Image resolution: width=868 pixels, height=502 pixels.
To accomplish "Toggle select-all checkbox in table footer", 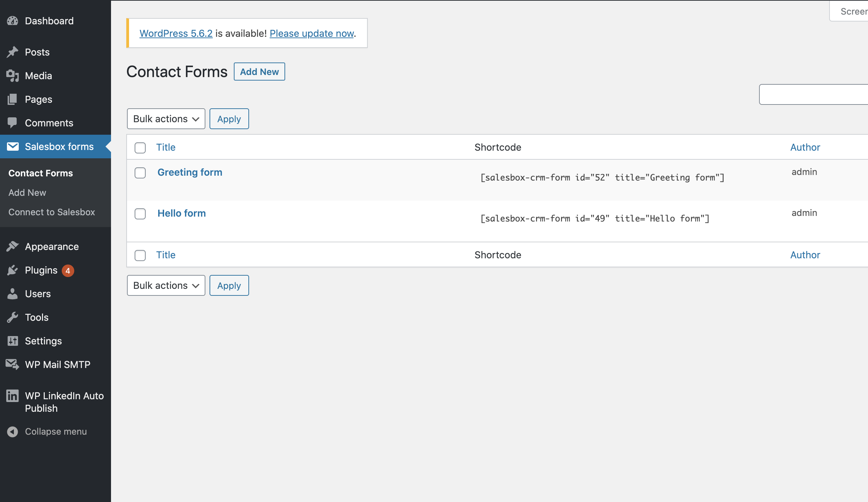I will tap(140, 255).
